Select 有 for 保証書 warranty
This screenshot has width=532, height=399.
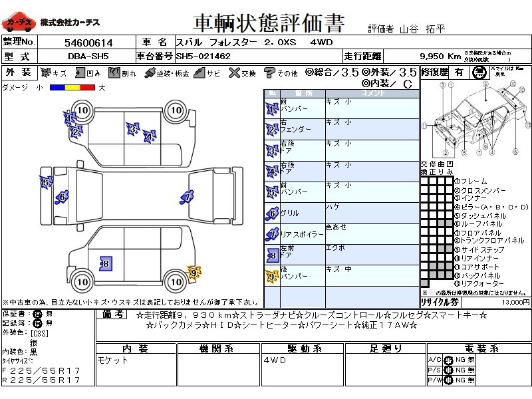(37, 314)
